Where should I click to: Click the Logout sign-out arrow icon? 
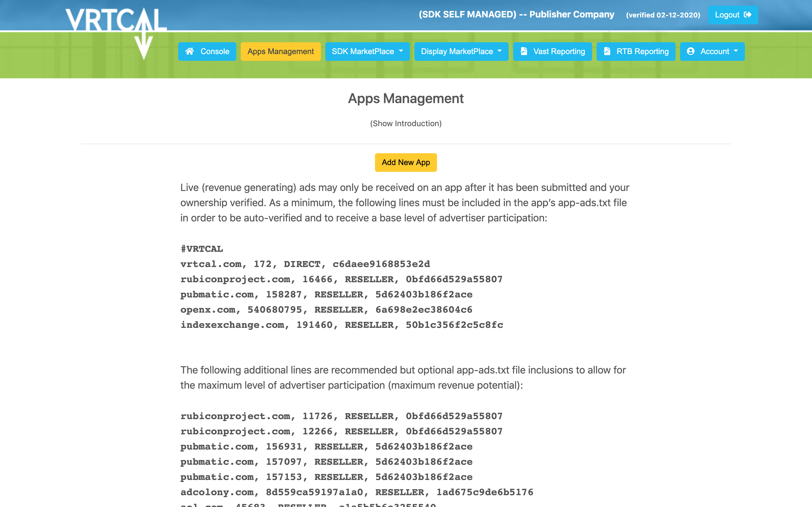(x=748, y=15)
